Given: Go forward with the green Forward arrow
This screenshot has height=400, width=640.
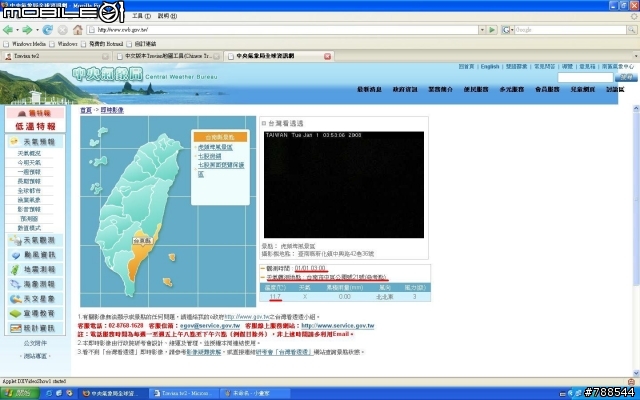Looking at the screenshot, I should point(27,30).
